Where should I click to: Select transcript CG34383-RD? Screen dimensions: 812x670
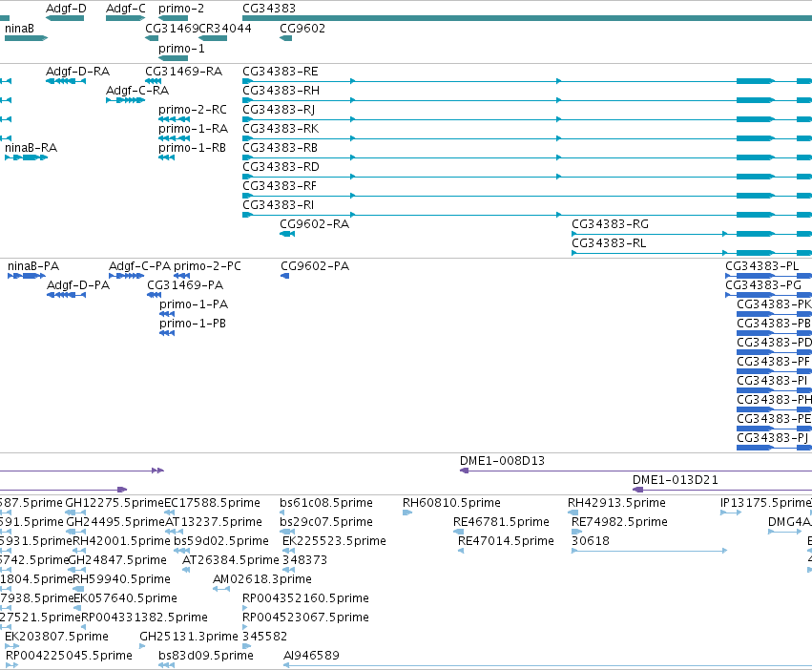(281, 167)
